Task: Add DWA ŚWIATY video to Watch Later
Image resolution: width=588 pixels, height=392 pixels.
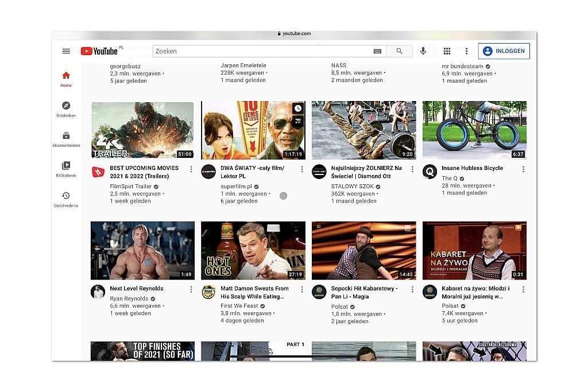Action: pyautogui.click(x=298, y=108)
